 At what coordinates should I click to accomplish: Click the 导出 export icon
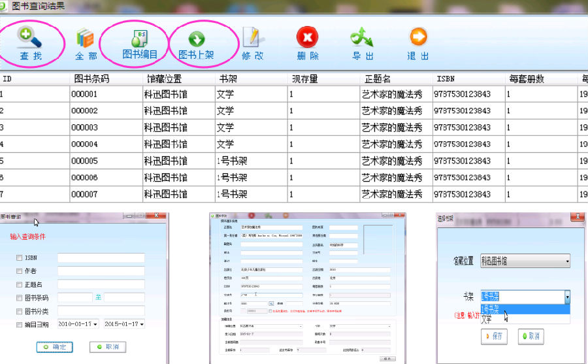363,44
